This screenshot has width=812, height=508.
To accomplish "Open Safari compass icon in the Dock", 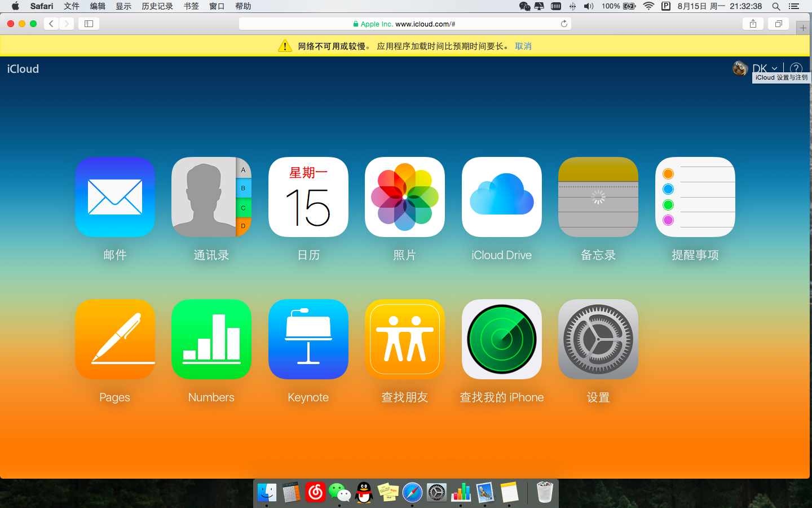I will click(412, 492).
